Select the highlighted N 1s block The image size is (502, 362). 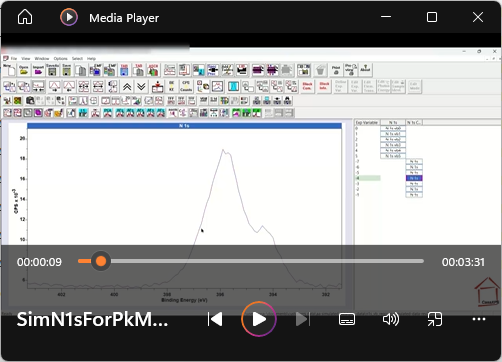(x=414, y=178)
